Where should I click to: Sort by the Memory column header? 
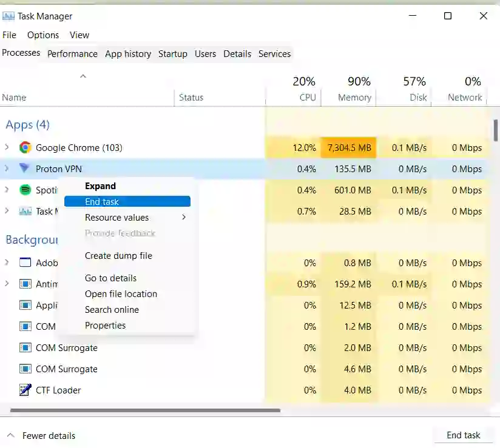point(348,89)
